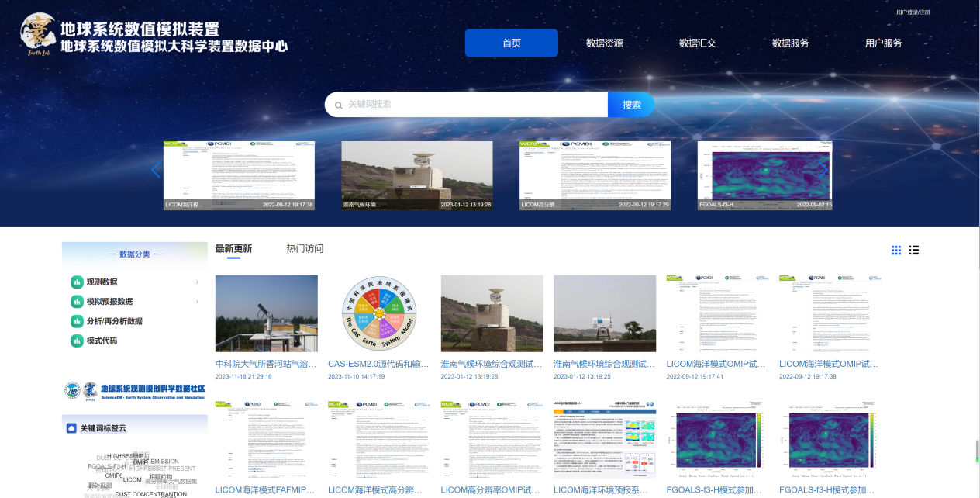
Task: Click the magnifier icon in search box
Action: point(338,105)
